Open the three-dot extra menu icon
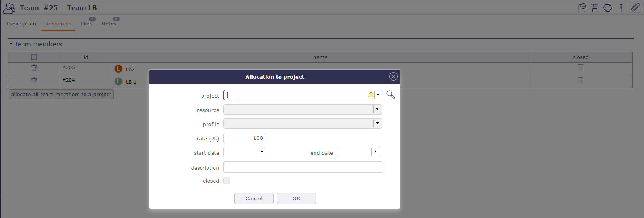Image resolution: width=644 pixels, height=218 pixels. (x=621, y=8)
